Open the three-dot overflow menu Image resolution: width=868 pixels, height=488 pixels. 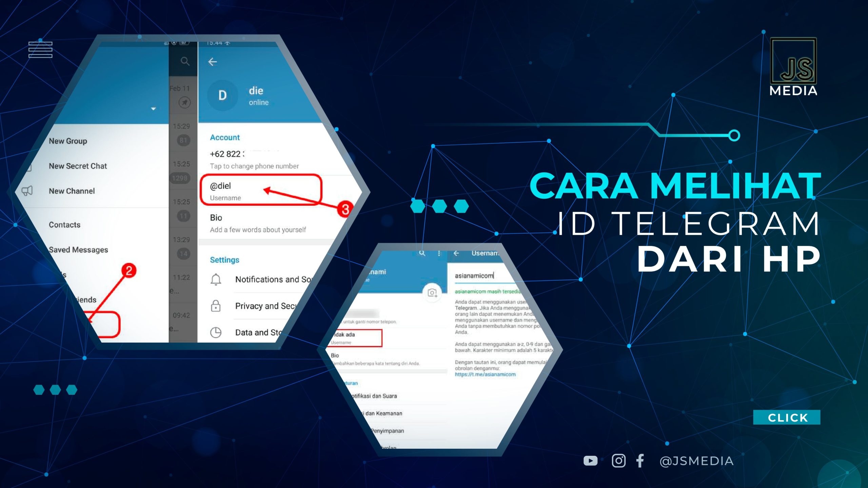pyautogui.click(x=439, y=253)
